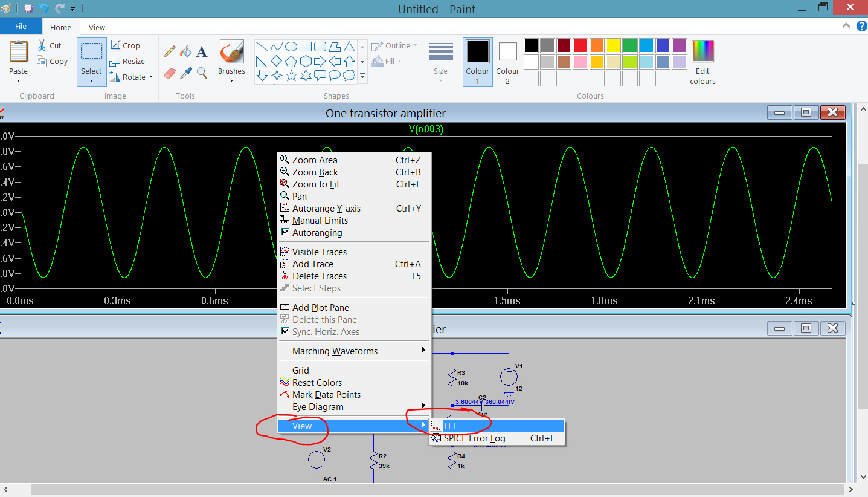Expand the Shapes gallery with More arrow

point(362,76)
